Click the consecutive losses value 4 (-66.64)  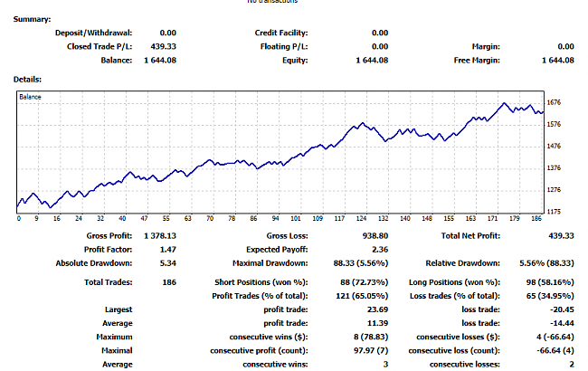point(555,337)
